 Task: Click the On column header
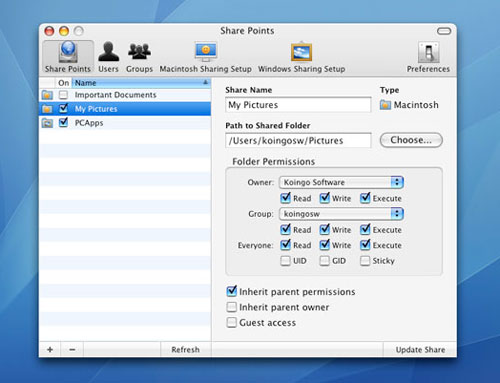click(x=63, y=83)
